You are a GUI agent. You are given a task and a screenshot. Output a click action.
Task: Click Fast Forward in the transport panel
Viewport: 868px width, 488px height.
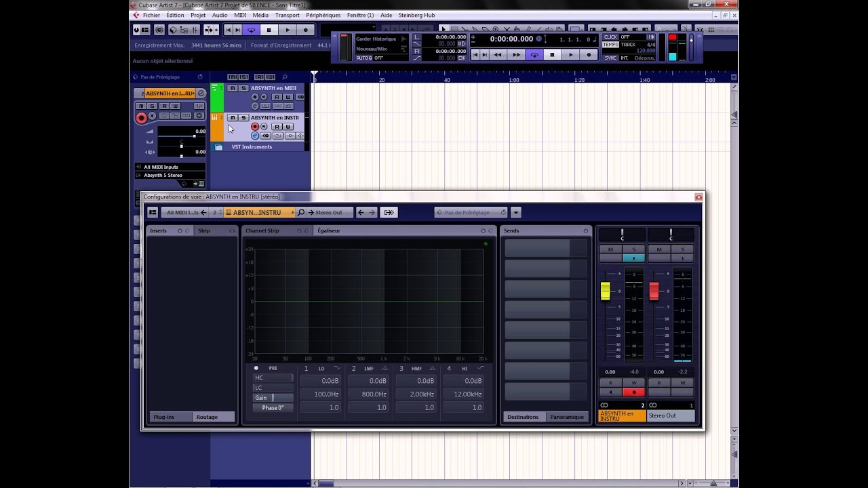tap(516, 55)
